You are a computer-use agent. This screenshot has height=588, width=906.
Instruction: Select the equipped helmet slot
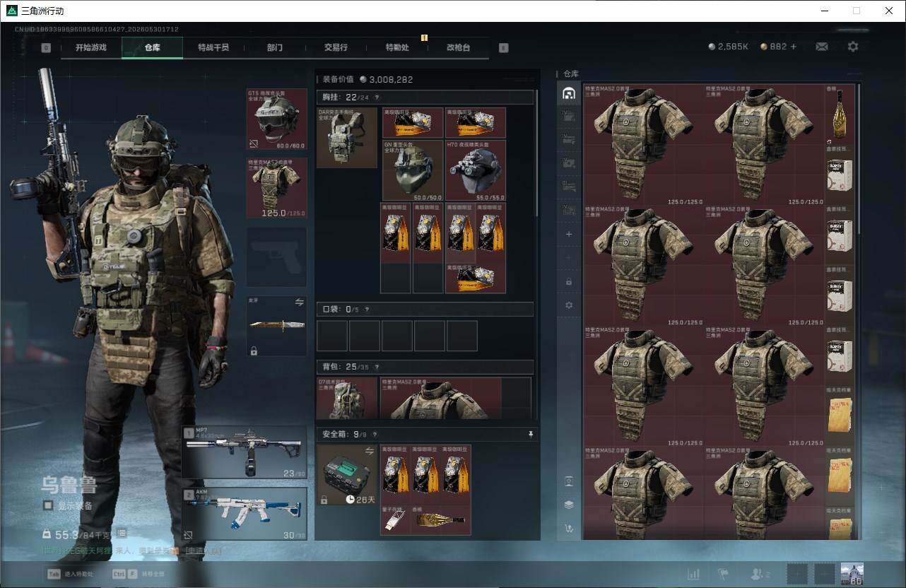pos(276,119)
